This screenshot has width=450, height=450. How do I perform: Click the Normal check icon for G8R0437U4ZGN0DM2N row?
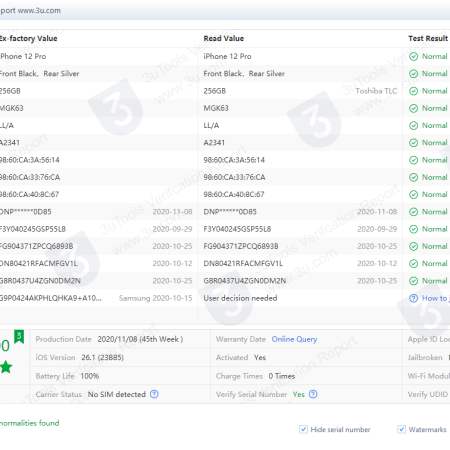(413, 281)
